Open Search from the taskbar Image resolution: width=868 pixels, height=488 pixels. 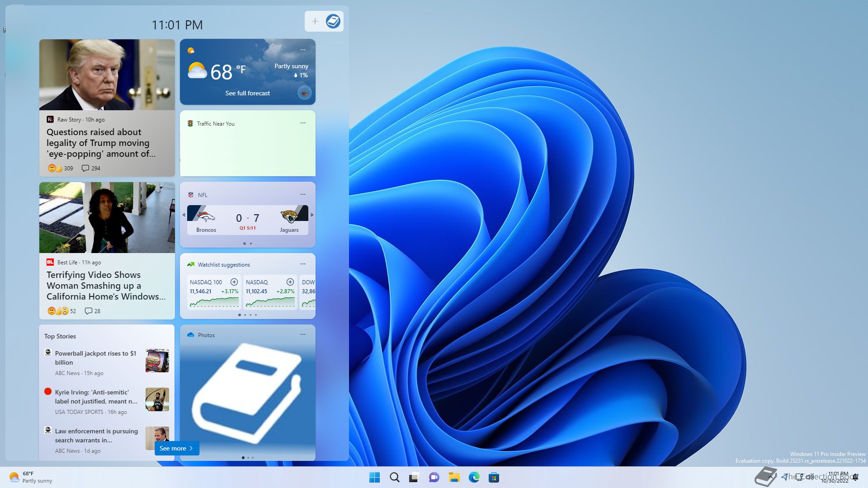[394, 477]
